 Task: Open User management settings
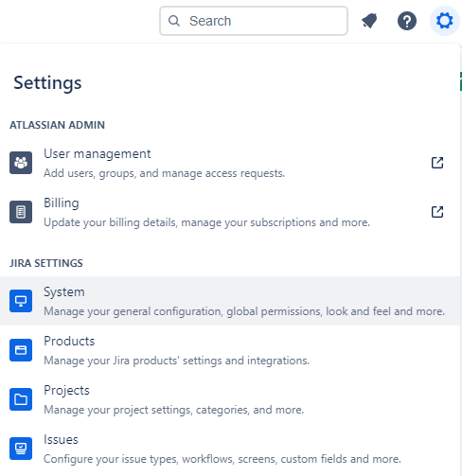[x=230, y=163]
